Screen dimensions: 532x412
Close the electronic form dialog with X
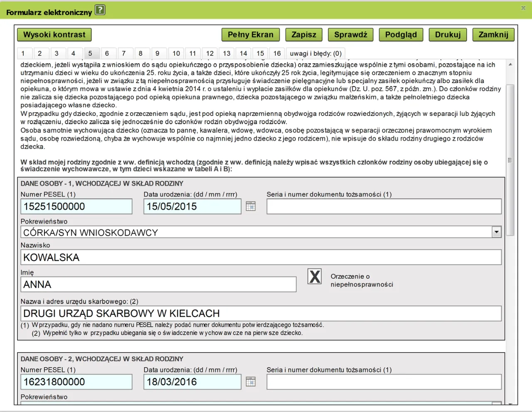click(x=523, y=8)
